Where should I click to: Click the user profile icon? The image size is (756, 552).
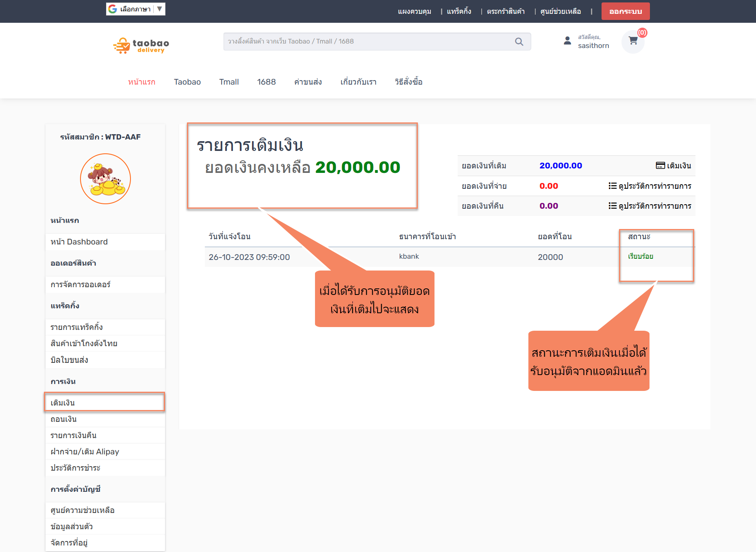pyautogui.click(x=567, y=41)
